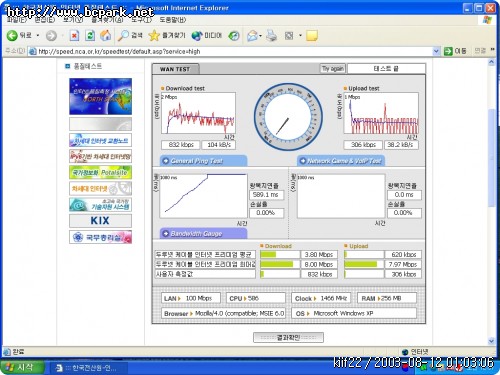
Task: Click the Upload test graph
Action: click(x=381, y=113)
